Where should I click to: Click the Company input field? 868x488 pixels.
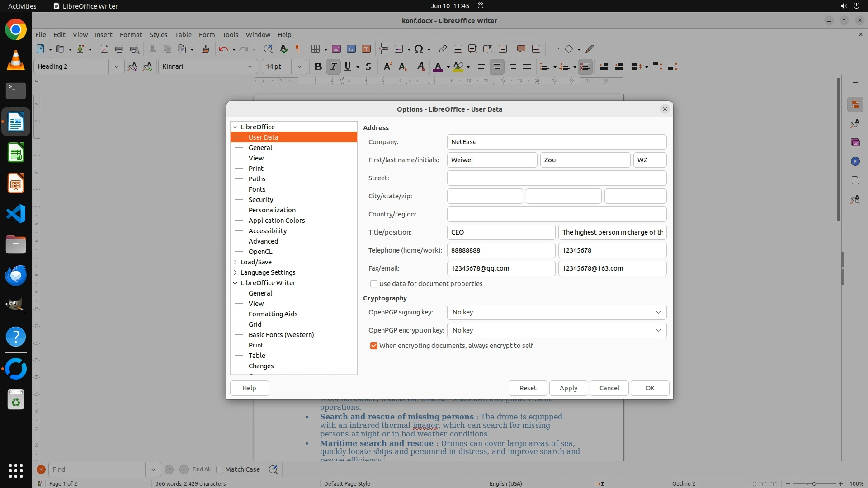[x=557, y=142]
